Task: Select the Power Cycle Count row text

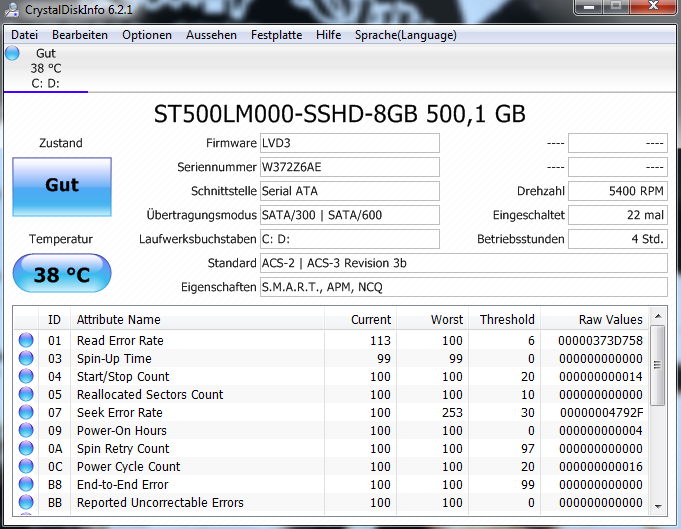Action: 128,466
